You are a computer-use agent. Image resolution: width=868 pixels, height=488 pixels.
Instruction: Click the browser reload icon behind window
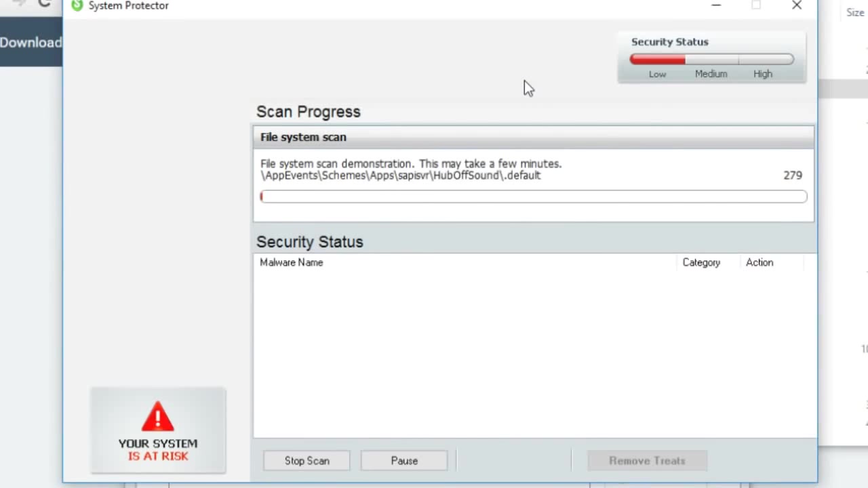tap(45, 3)
